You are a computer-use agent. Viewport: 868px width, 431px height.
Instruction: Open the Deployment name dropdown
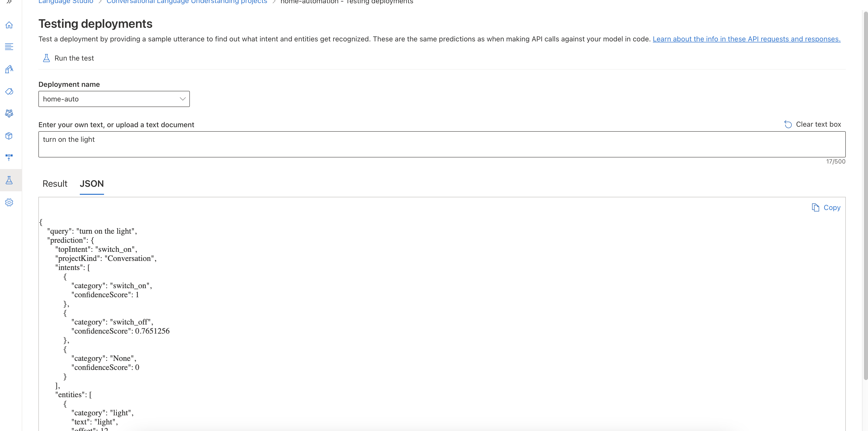tap(114, 99)
